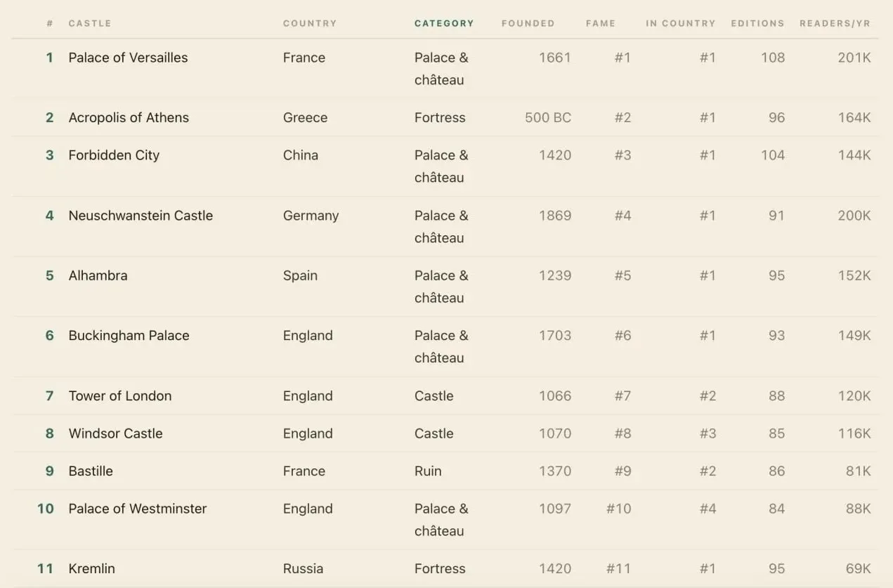Click England country cell in Windsor Castle row
The width and height of the screenshot is (893, 588).
coord(308,433)
